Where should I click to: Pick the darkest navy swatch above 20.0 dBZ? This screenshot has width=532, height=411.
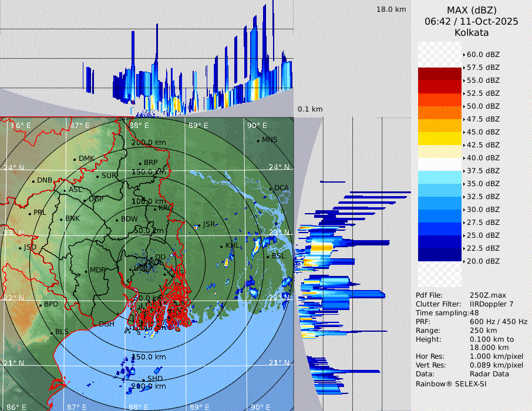click(439, 254)
